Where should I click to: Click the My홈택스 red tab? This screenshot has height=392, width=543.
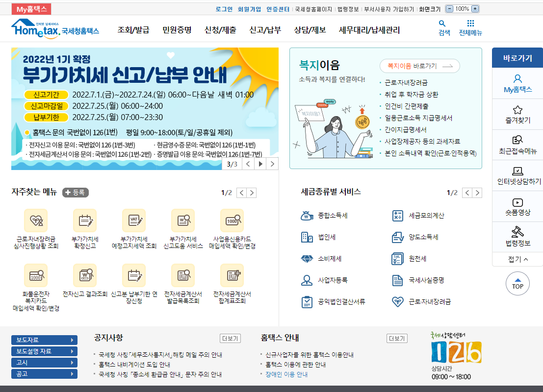pos(31,9)
